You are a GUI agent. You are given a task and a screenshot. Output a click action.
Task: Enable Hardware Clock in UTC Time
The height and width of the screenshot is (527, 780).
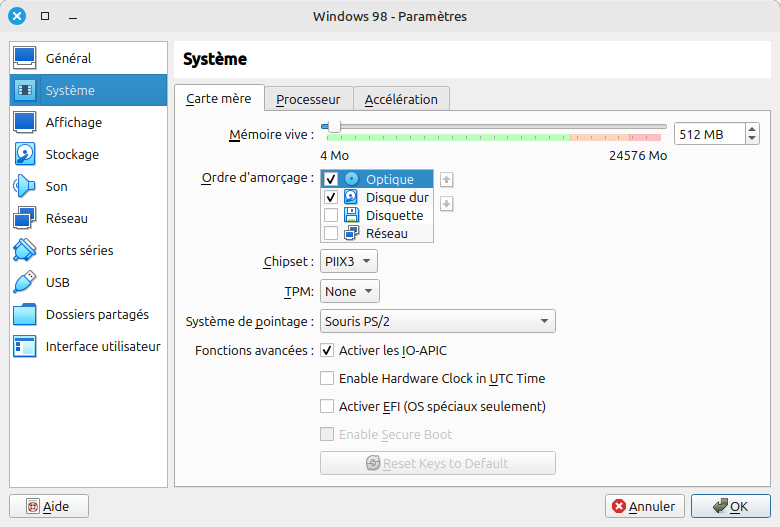327,378
